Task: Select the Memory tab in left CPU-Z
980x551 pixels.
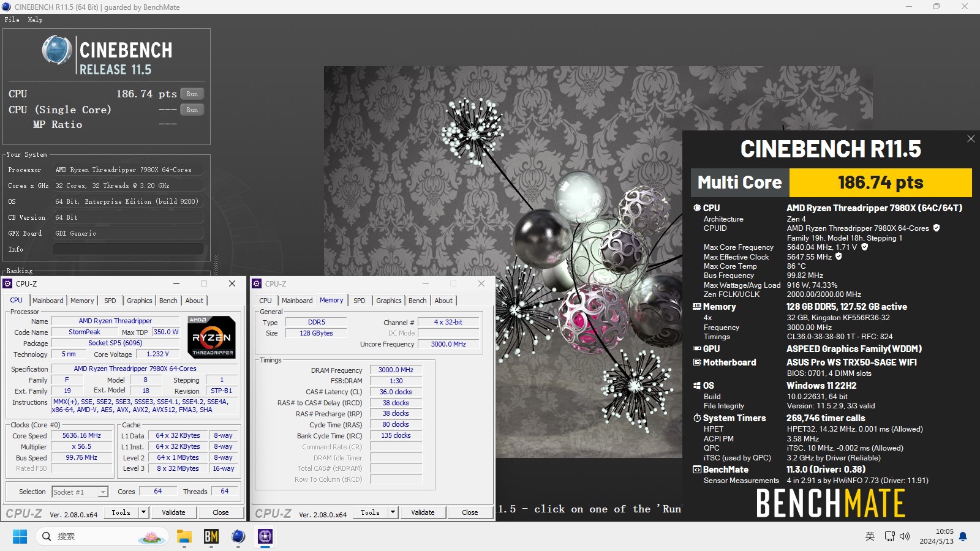Action: click(x=82, y=301)
